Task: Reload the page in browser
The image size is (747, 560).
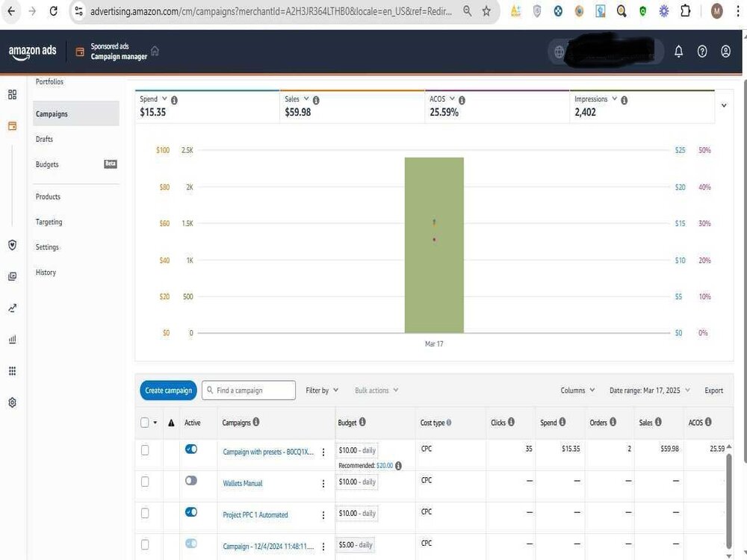Action: point(53,11)
